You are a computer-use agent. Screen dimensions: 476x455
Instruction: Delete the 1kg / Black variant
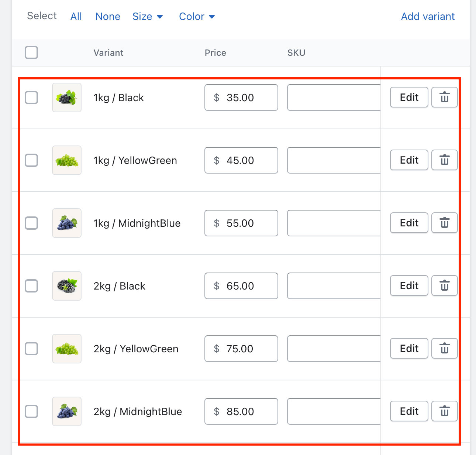pyautogui.click(x=444, y=97)
